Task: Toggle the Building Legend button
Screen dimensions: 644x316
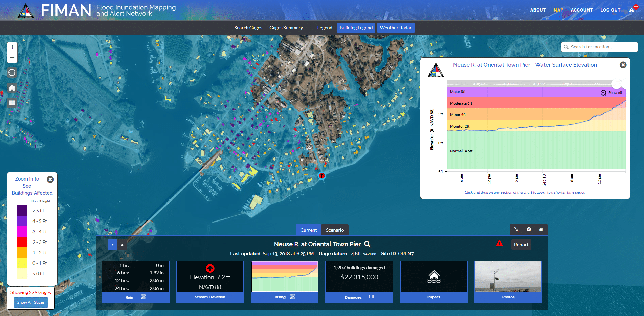Action: [356, 28]
